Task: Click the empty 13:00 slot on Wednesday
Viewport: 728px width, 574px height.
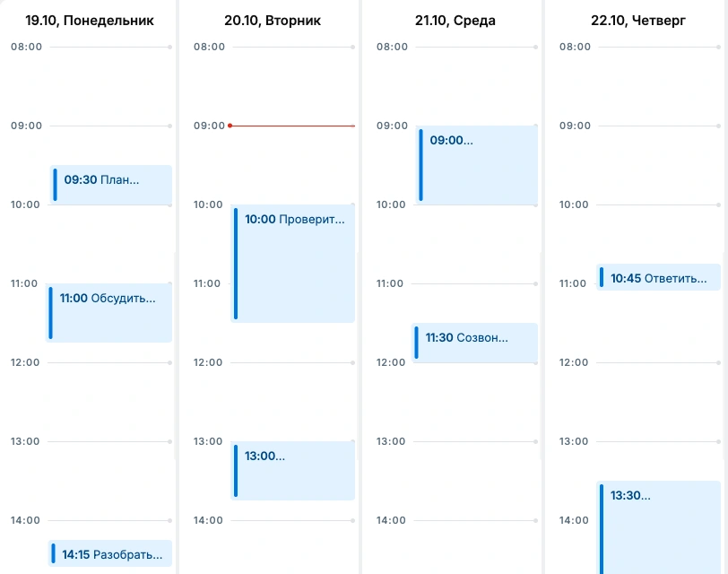Action: coord(475,481)
